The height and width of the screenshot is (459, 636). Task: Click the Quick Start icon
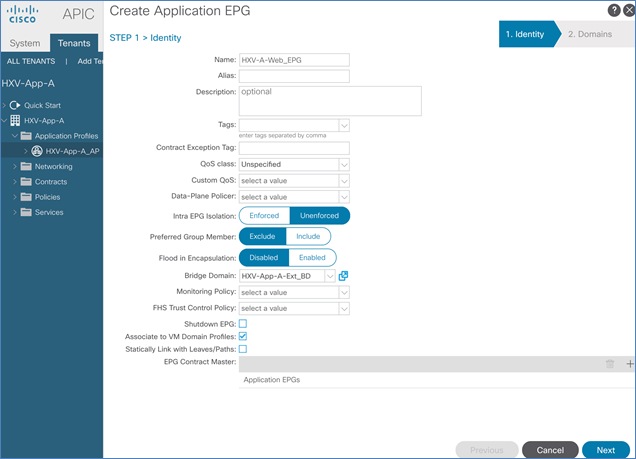(15, 105)
